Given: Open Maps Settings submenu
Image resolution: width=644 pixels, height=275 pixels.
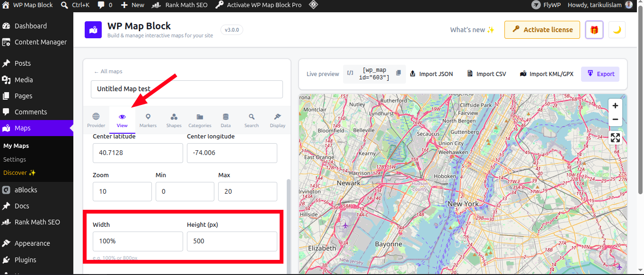Looking at the screenshot, I should pos(15,159).
